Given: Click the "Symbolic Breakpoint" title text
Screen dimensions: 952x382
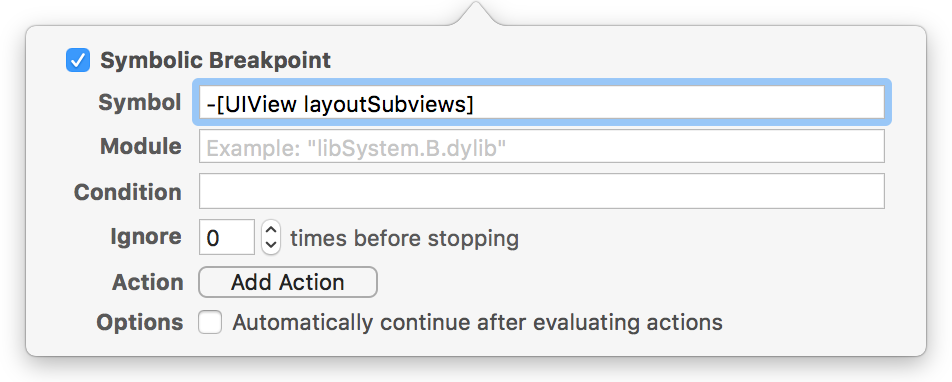Looking at the screenshot, I should click(x=216, y=61).
